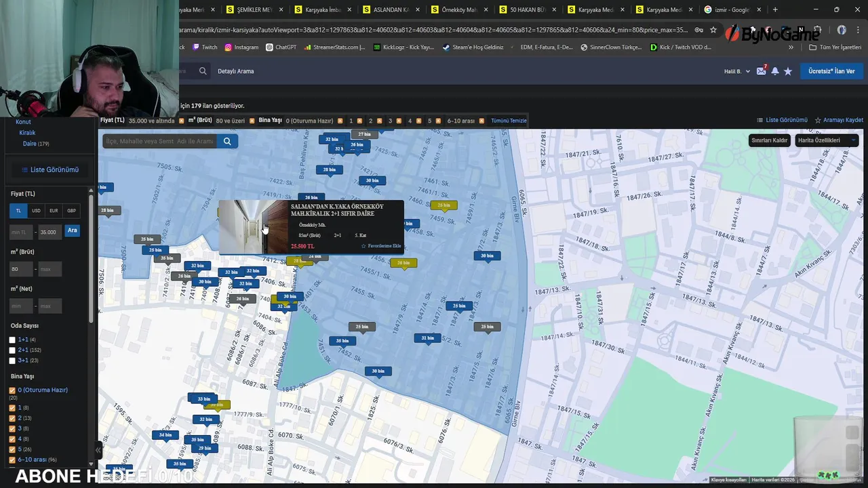Click the Kiralık category link

tap(27, 133)
